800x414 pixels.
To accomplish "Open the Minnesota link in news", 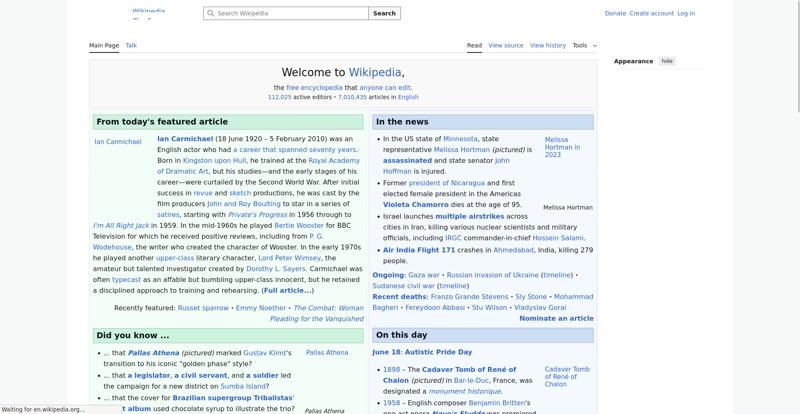I will point(460,139).
